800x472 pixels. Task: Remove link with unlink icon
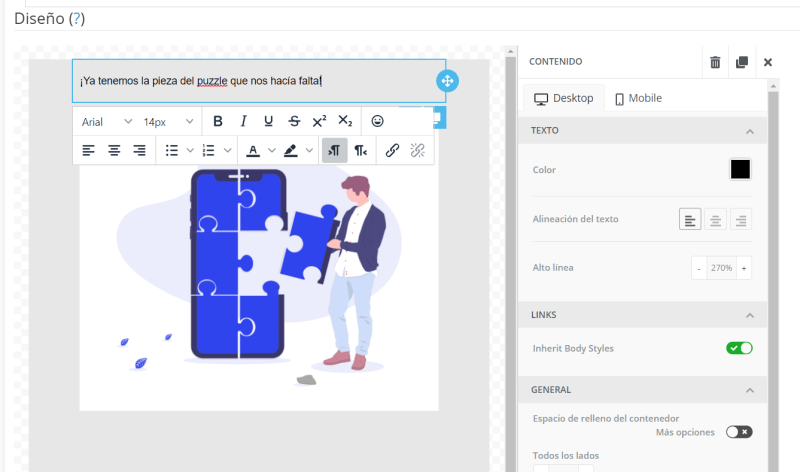click(417, 151)
